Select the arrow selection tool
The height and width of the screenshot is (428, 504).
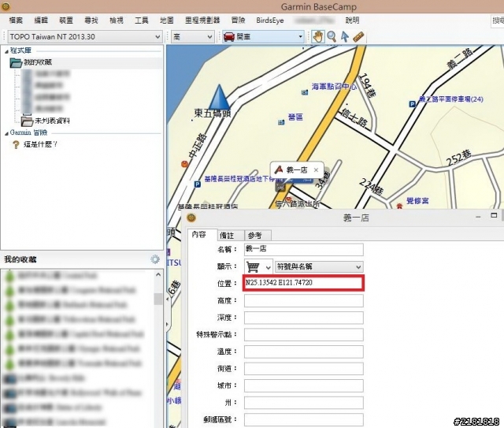345,37
